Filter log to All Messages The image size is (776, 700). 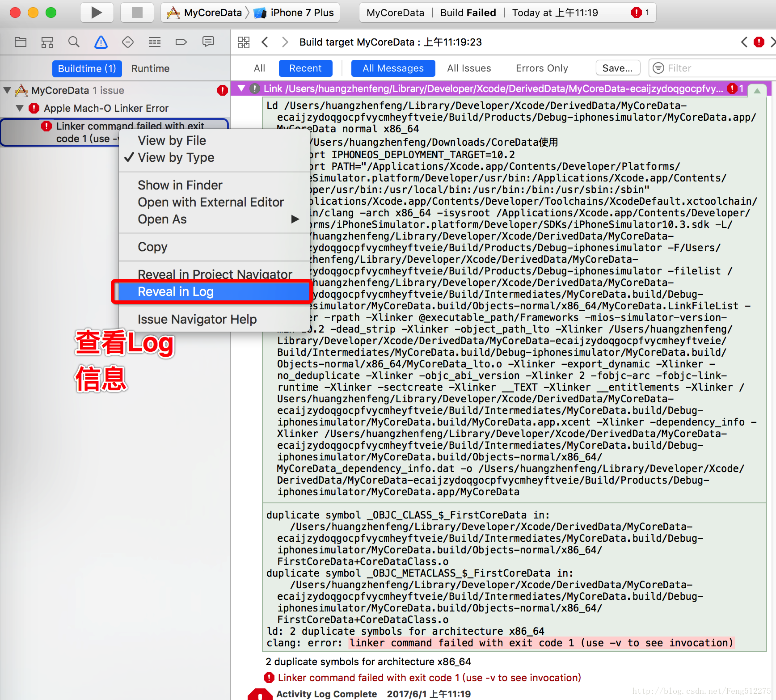[x=393, y=68]
